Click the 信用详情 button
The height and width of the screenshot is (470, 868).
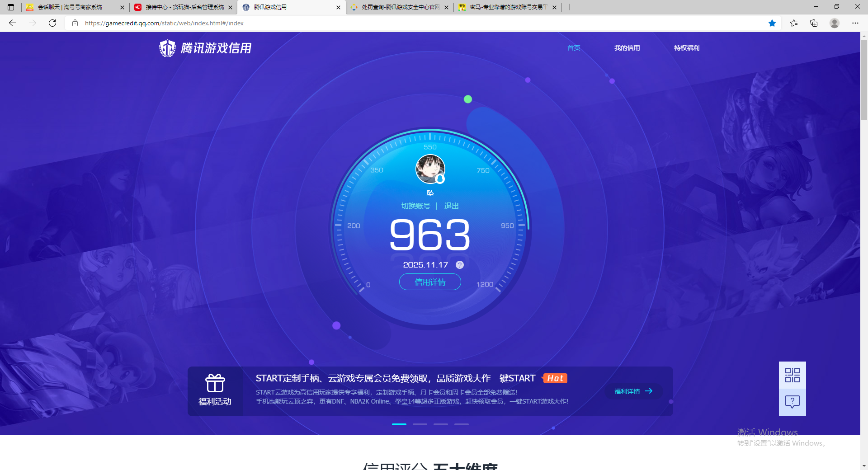[430, 282]
